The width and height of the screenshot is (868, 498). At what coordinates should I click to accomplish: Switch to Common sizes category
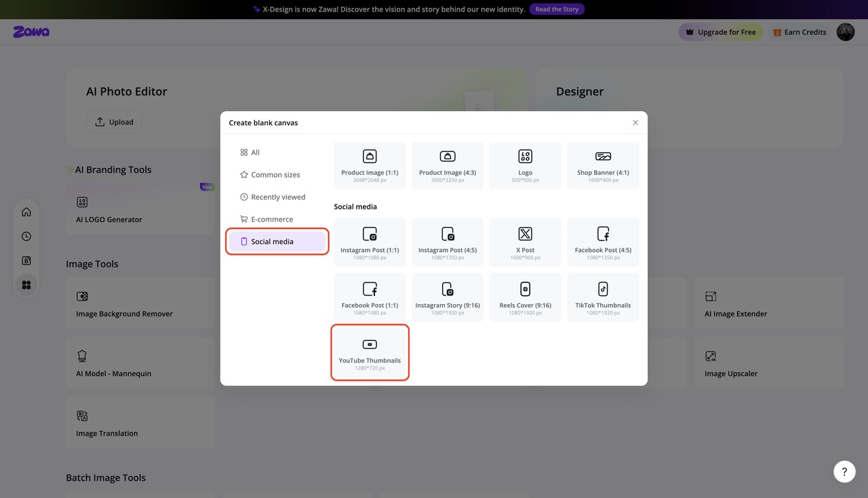(x=277, y=174)
